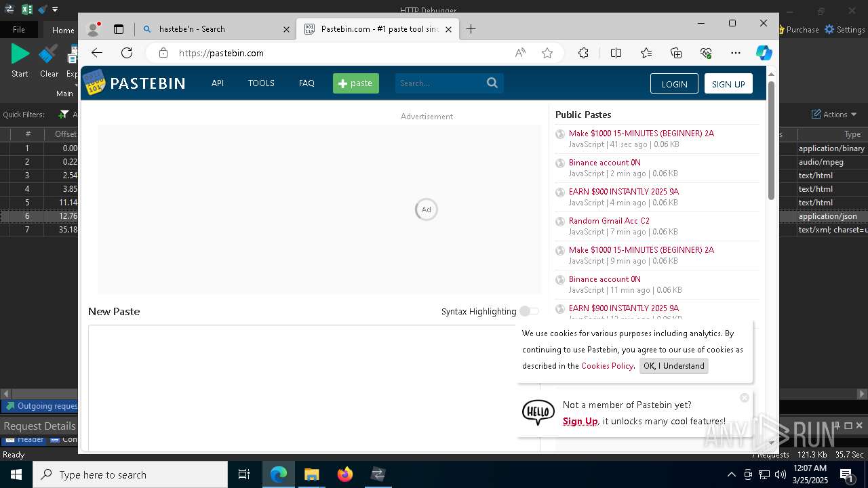Viewport: 868px width, 488px height.
Task: Click the SIGN UP button
Action: (728, 83)
